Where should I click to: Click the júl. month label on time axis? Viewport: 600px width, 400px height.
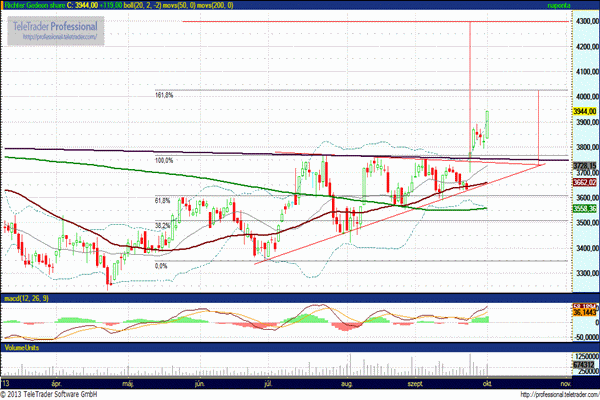(x=268, y=384)
